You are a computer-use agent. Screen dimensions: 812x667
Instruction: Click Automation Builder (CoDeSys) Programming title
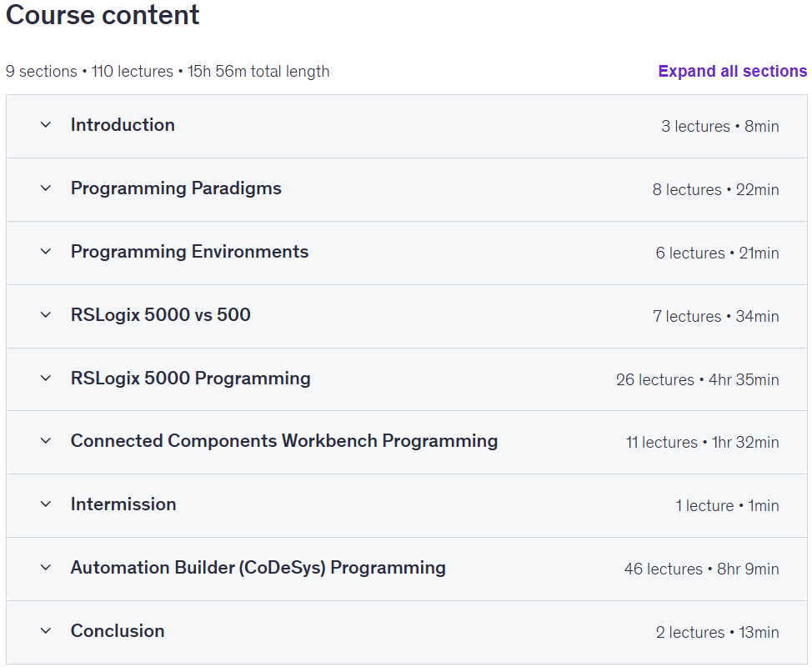[258, 568]
